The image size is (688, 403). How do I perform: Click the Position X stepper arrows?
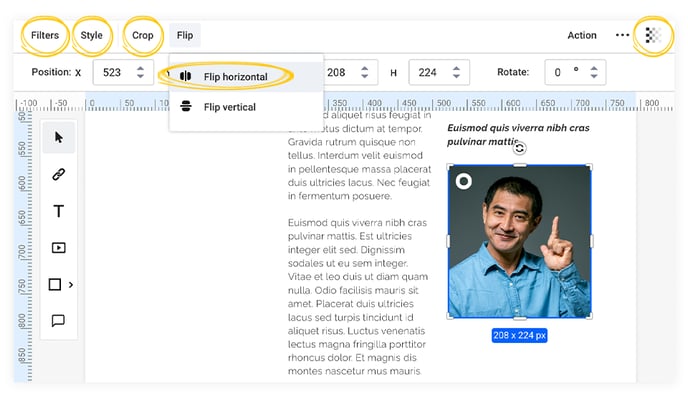click(x=140, y=72)
